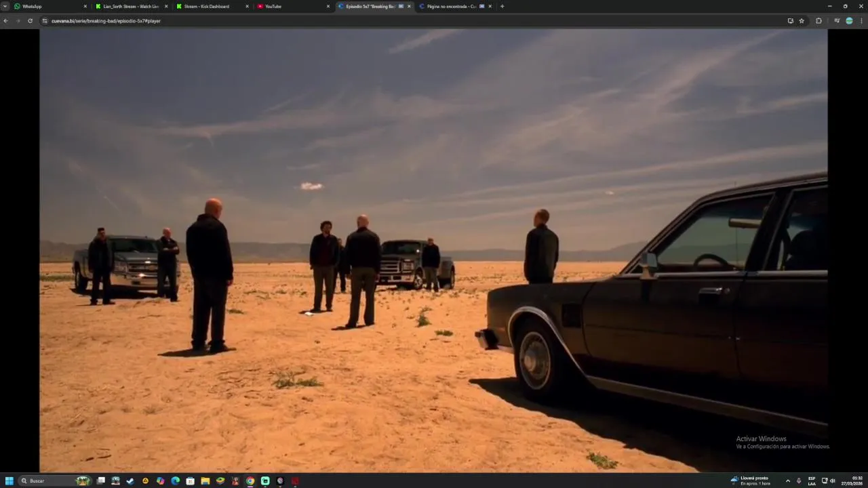The height and width of the screenshot is (488, 868).
Task: Show hidden system tray icons
Action: point(787,481)
